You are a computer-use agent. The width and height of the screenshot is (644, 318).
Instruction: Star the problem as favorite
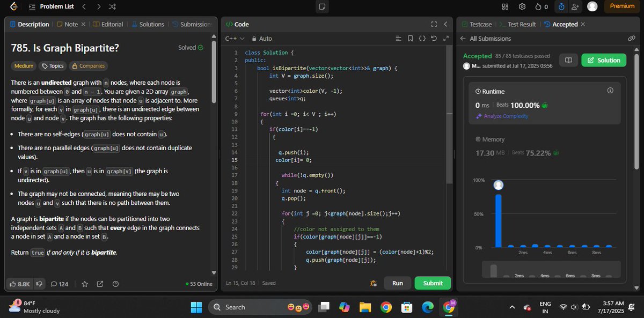(85, 284)
